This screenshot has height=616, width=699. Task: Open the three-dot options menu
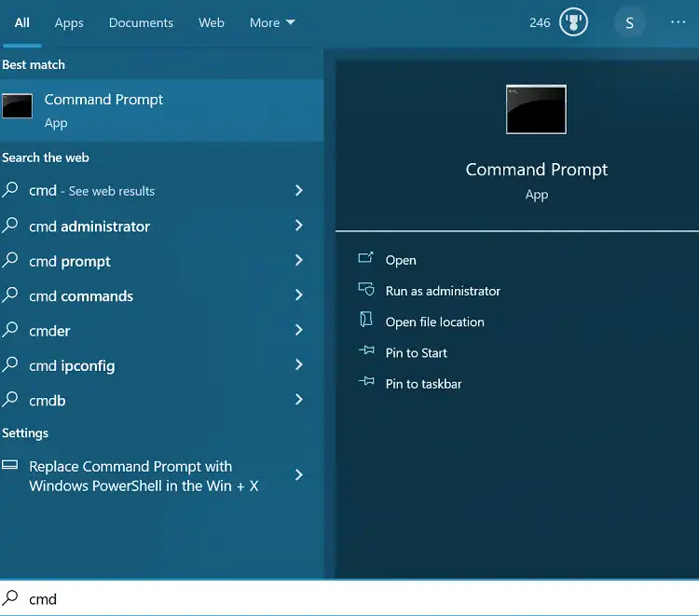678,21
